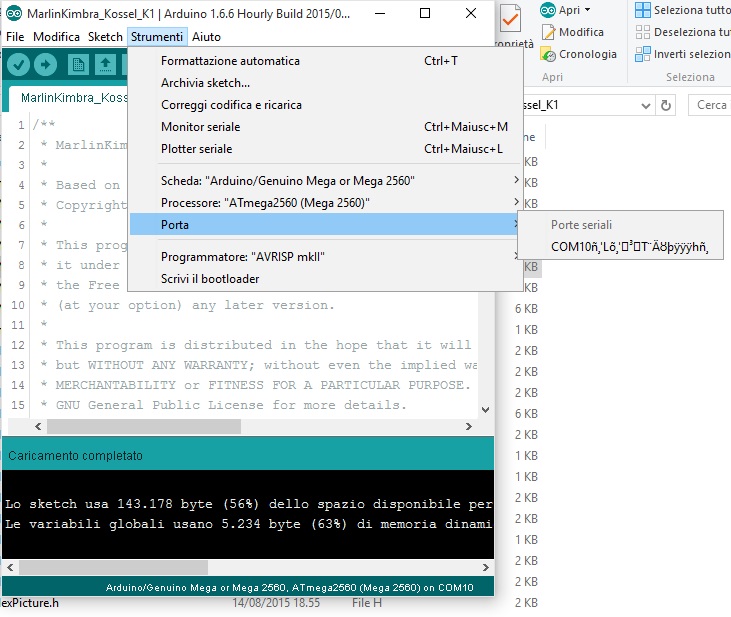This screenshot has width=731, height=617.
Task: Click the 'File H' type cell in Explorer
Action: 367,603
